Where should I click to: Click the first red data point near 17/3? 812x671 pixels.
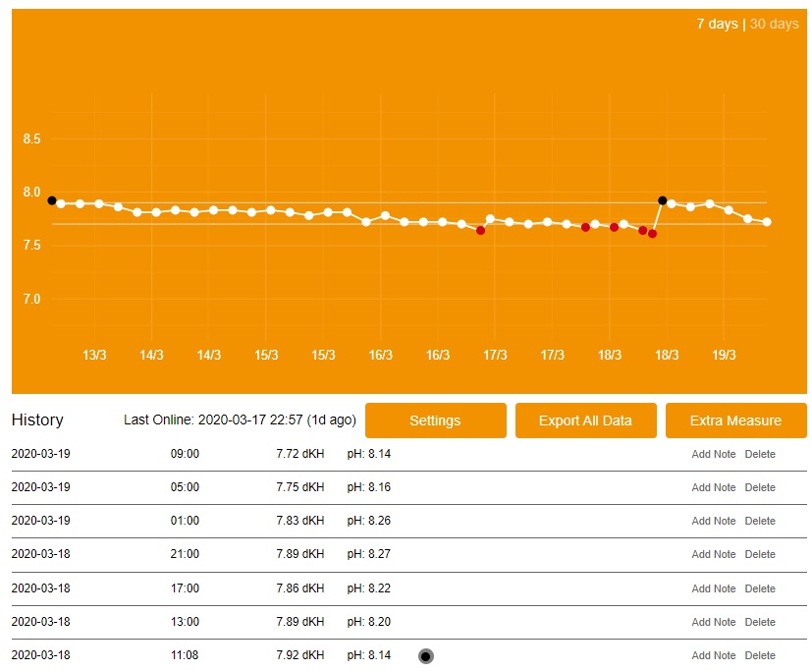click(480, 230)
